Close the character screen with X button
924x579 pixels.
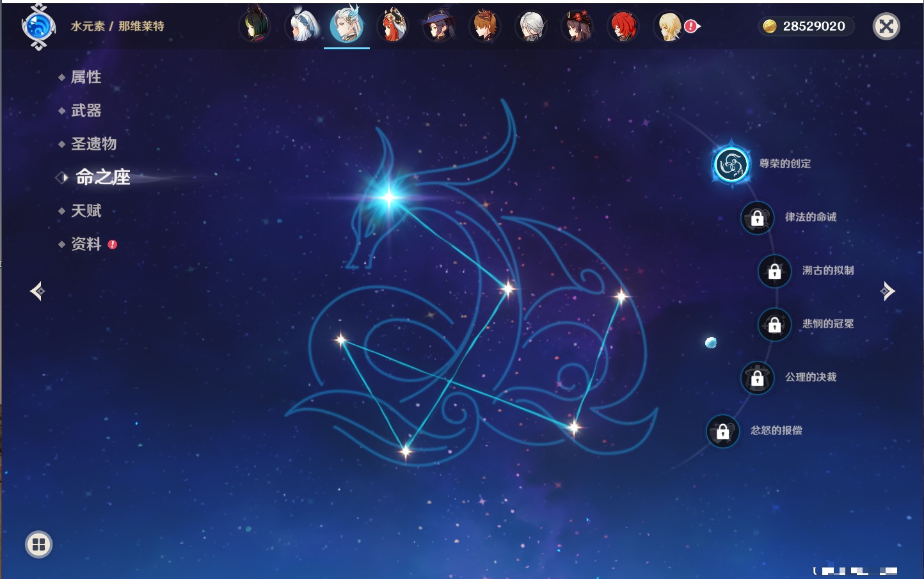point(886,26)
